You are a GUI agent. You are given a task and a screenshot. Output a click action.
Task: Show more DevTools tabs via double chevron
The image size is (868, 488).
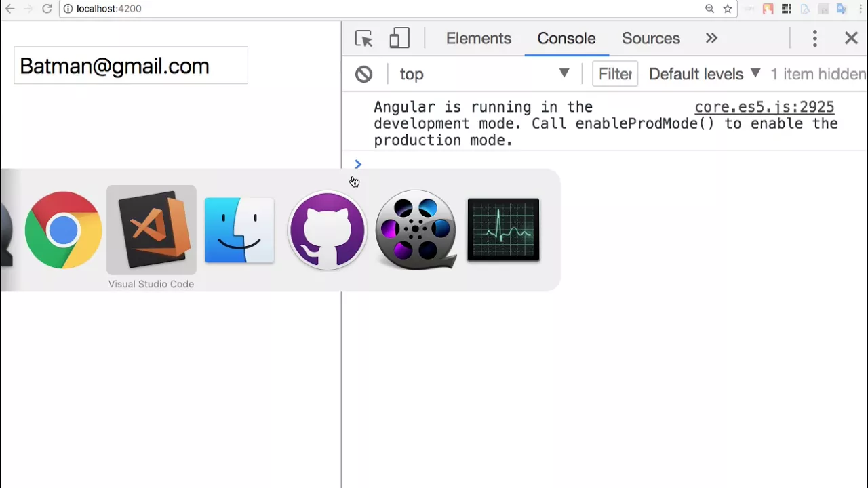[x=711, y=39]
